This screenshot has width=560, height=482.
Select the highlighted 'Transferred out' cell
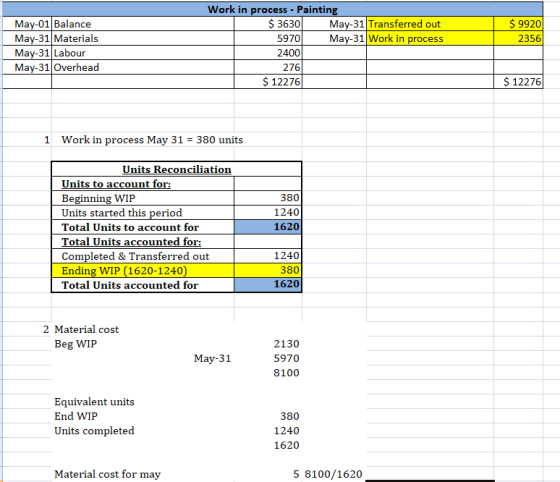pos(430,24)
